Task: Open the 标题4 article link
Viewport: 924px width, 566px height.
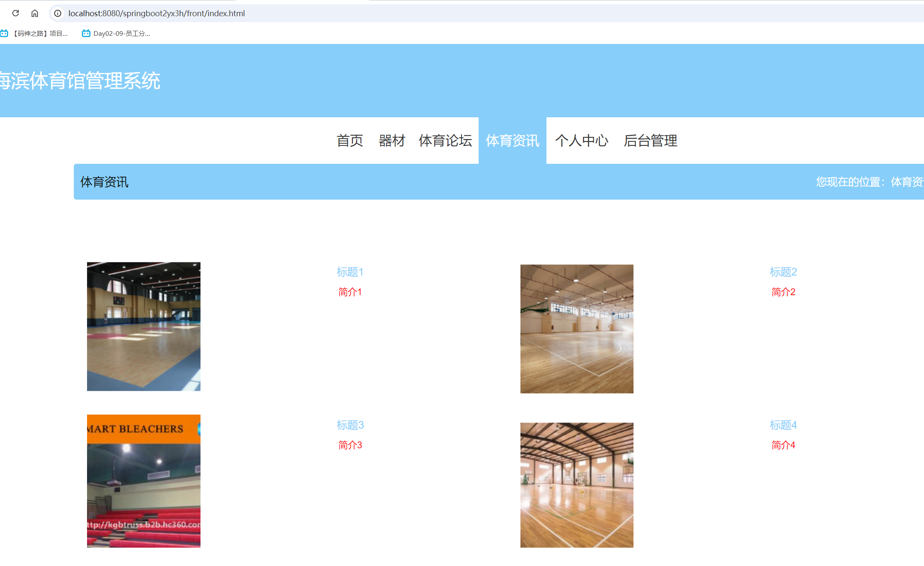Action: 784,425
